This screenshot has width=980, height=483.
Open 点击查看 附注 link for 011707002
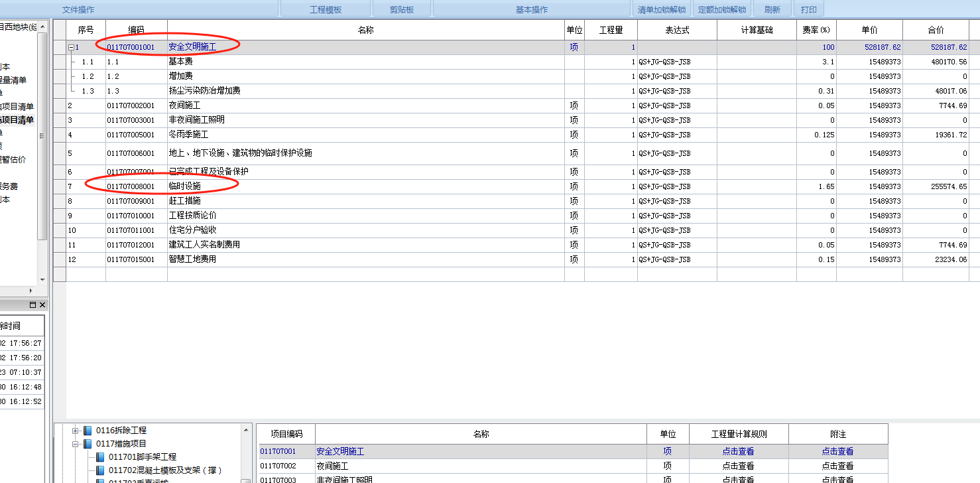[837, 466]
